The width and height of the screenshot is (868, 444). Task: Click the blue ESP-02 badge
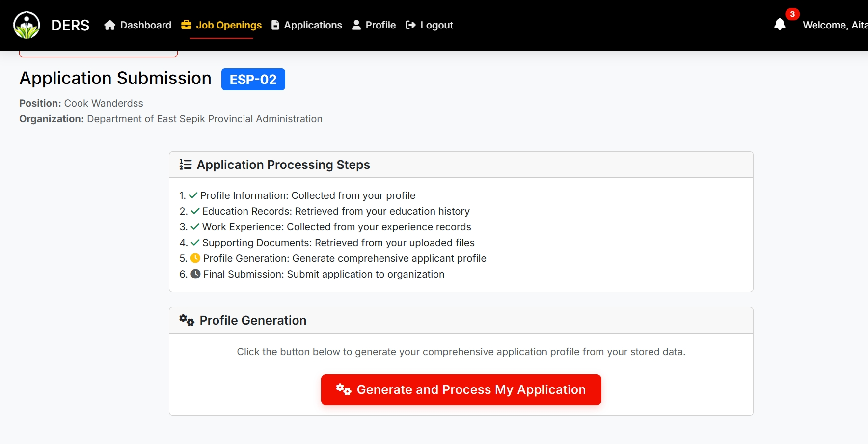click(x=253, y=79)
